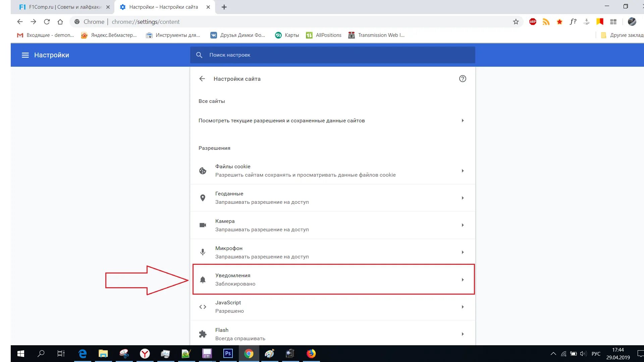Click the Chrome browser taskbar icon
The height and width of the screenshot is (362, 644).
248,353
